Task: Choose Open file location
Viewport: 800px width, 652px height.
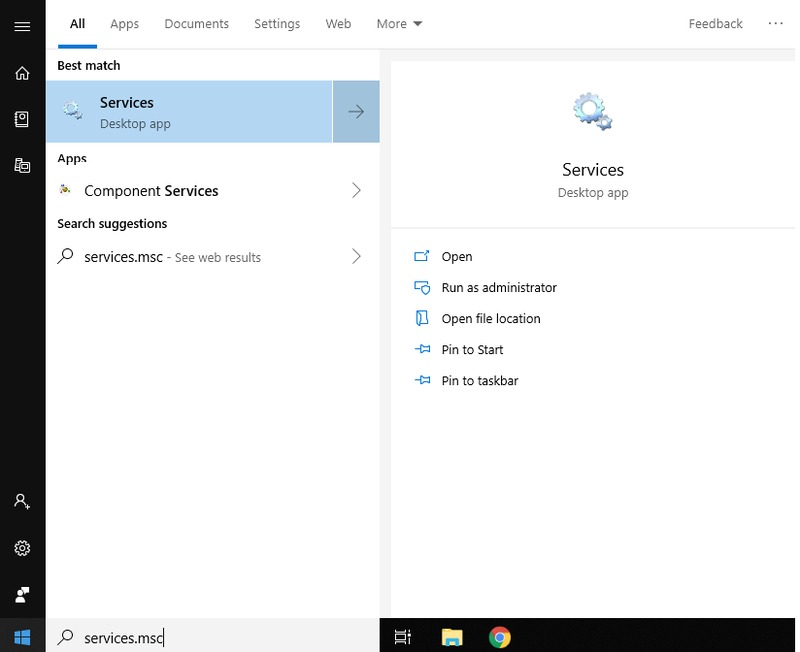Action: (490, 319)
